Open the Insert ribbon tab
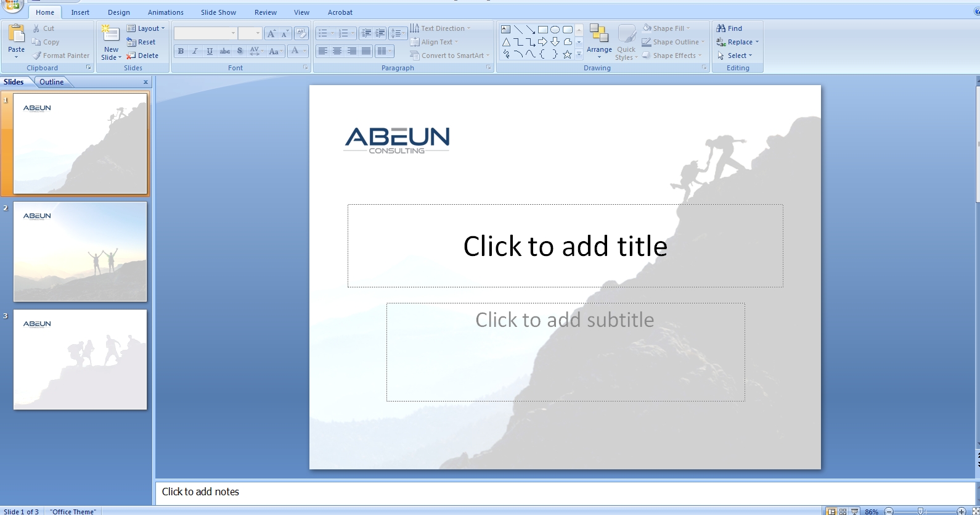980x515 pixels. pos(80,12)
